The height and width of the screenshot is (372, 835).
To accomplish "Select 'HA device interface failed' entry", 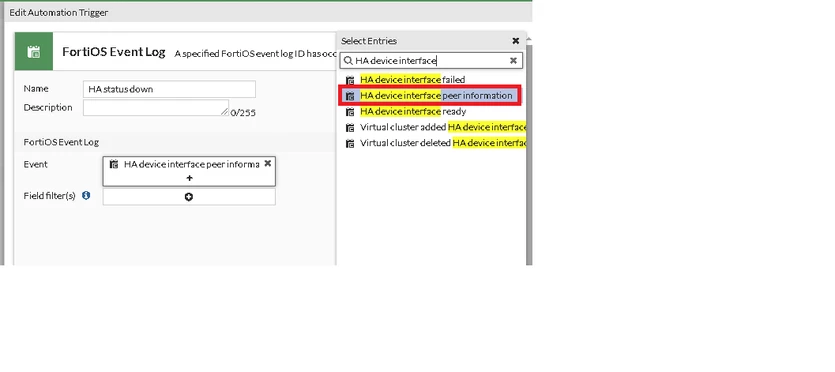I will coord(431,80).
